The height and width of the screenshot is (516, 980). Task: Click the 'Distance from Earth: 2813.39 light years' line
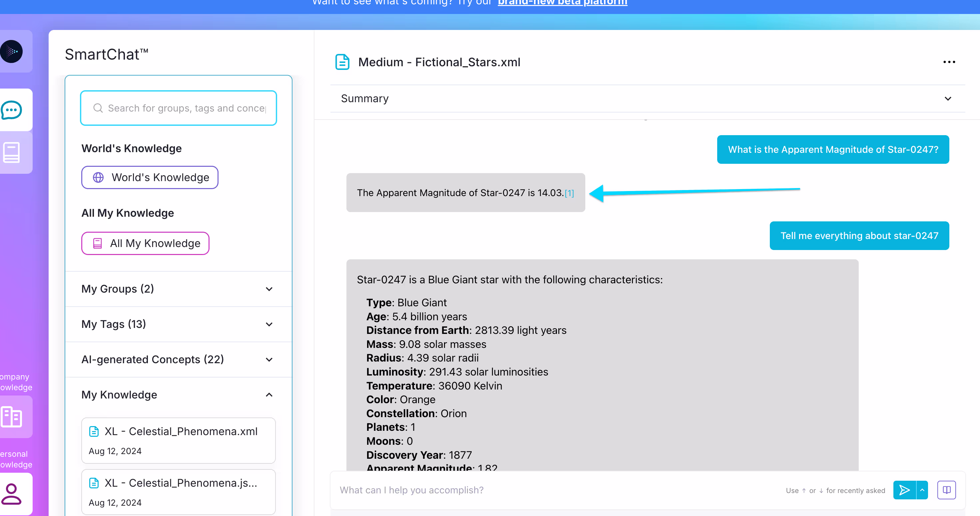[466, 330]
